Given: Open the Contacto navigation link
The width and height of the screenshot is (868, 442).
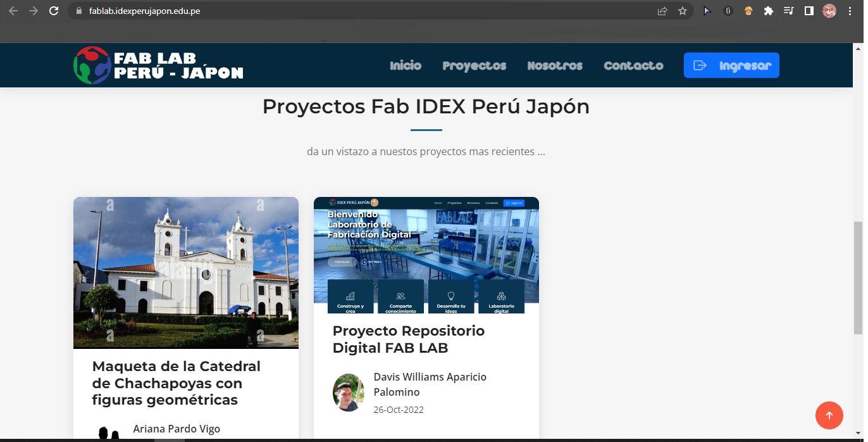Looking at the screenshot, I should click(x=633, y=66).
